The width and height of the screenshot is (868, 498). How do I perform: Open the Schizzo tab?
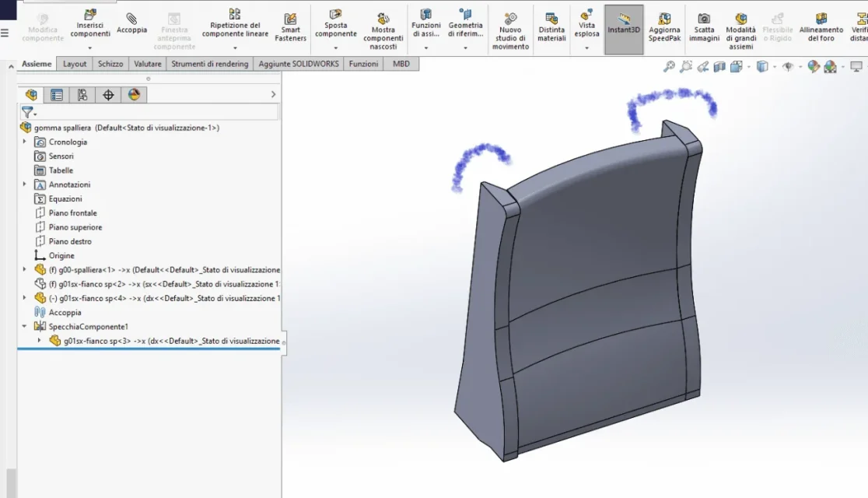pos(110,64)
